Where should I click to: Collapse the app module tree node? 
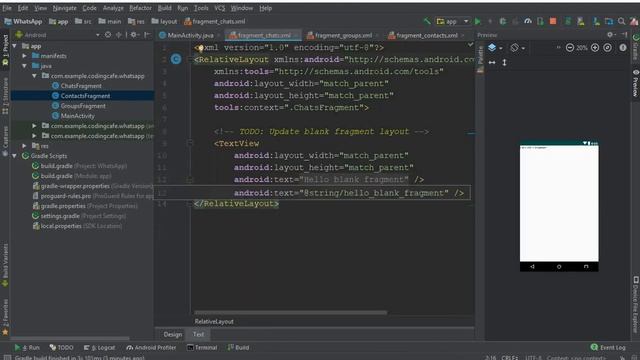coord(15,46)
